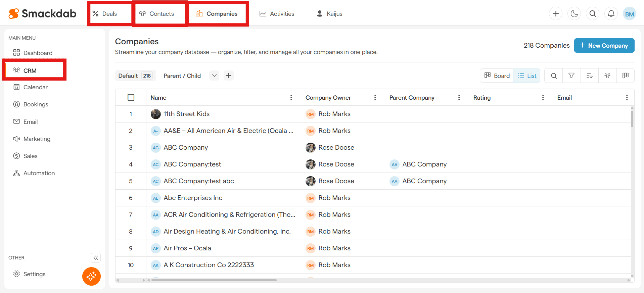
Task: Click the New Company button
Action: click(x=604, y=45)
